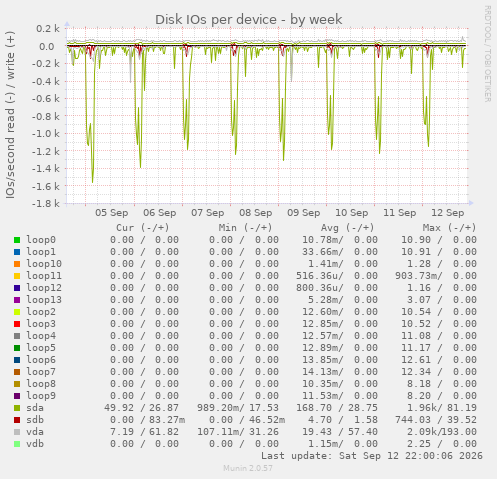Click the '-1.8 k' y-axis label
The image size is (497, 479).
point(46,203)
